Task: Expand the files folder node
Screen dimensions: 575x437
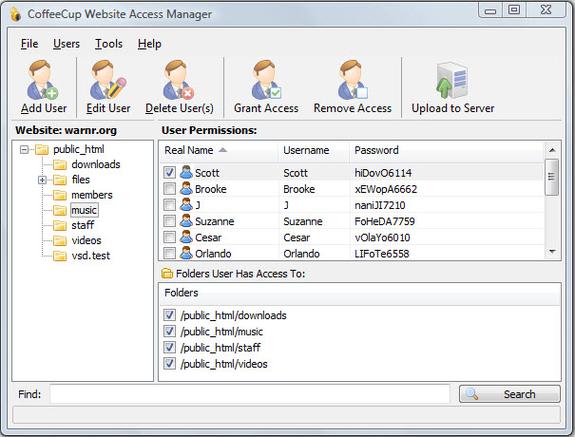Action: coord(42,180)
